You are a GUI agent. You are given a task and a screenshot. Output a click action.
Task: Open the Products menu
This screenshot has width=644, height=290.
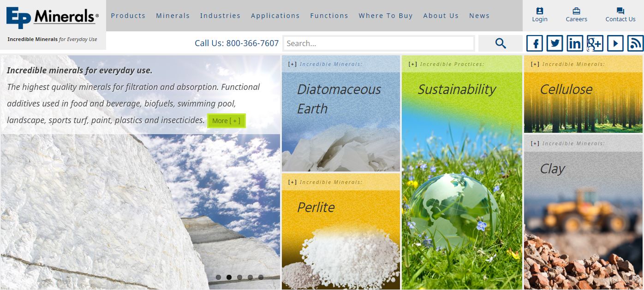pos(128,15)
